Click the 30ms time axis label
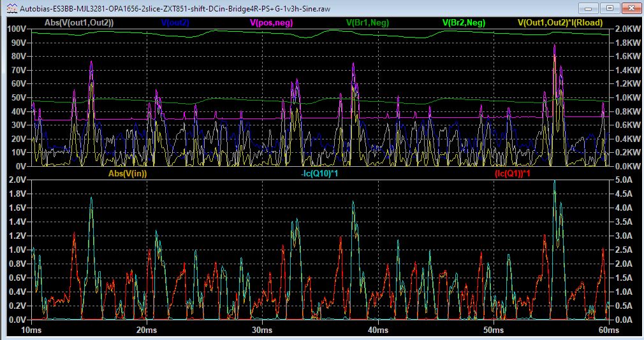The image size is (644, 340). coord(262,330)
